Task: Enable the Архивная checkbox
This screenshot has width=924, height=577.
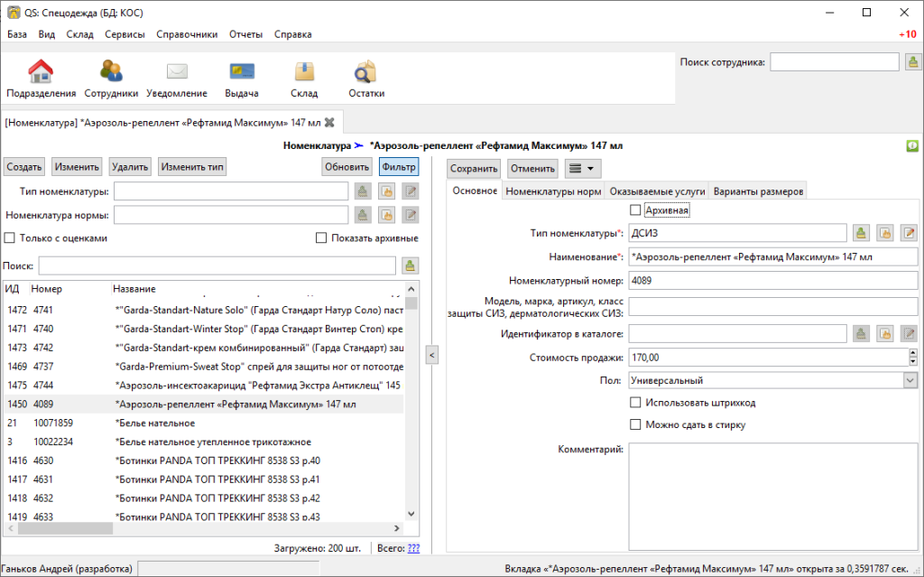Action: (x=635, y=210)
